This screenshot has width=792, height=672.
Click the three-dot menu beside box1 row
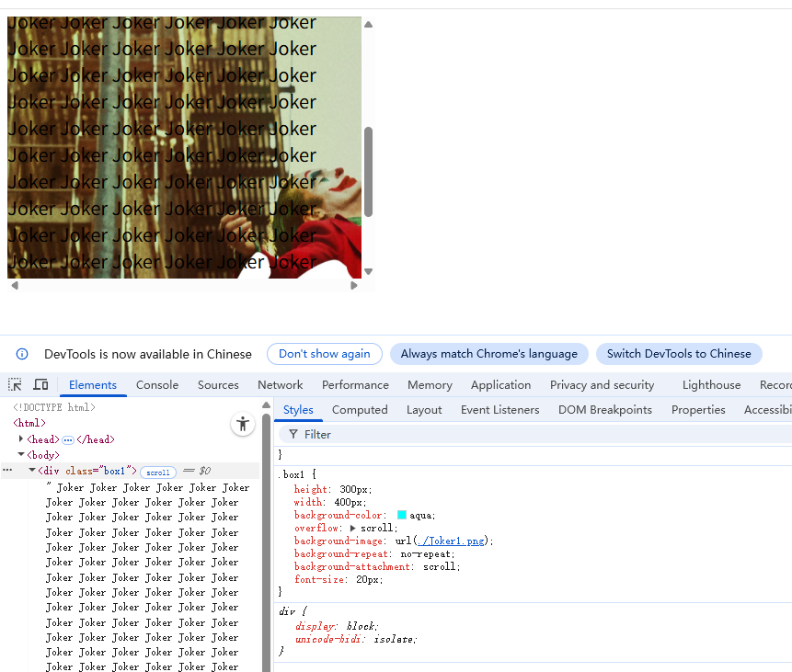click(x=7, y=470)
